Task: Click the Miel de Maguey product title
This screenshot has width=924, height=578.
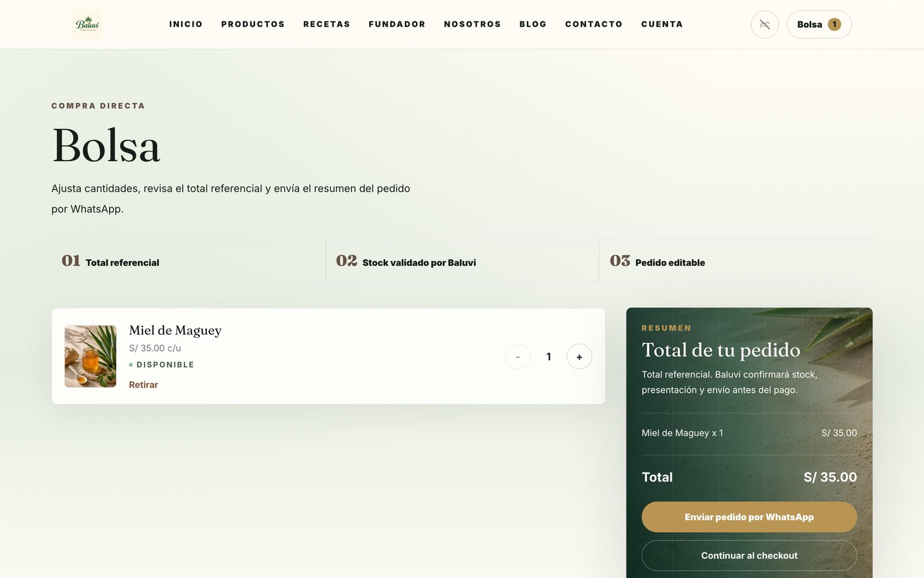Action: tap(175, 330)
